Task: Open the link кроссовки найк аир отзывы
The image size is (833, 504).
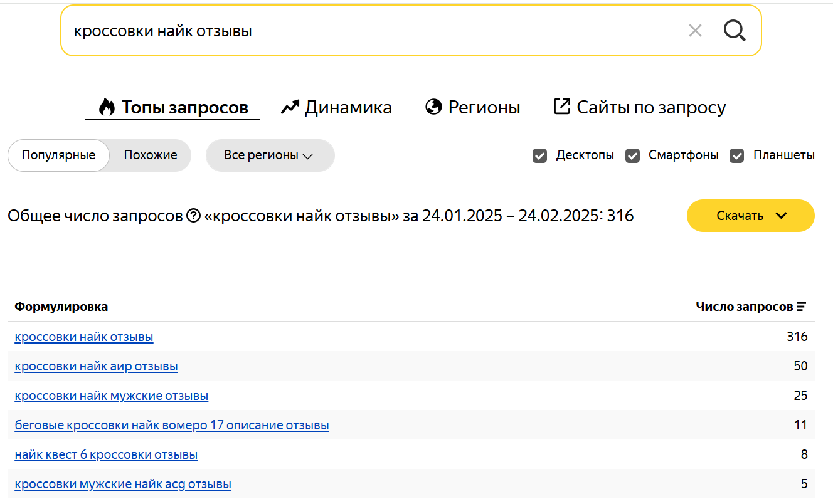Action: click(96, 366)
